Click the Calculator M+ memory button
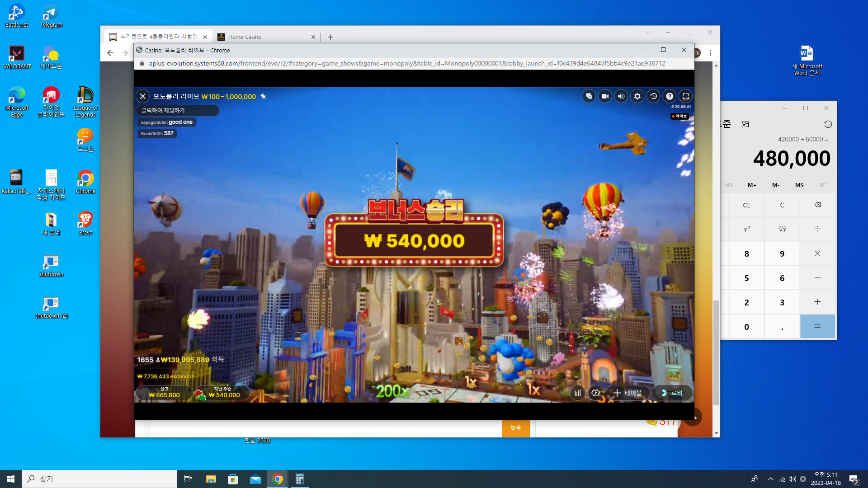868x488 pixels. (752, 185)
